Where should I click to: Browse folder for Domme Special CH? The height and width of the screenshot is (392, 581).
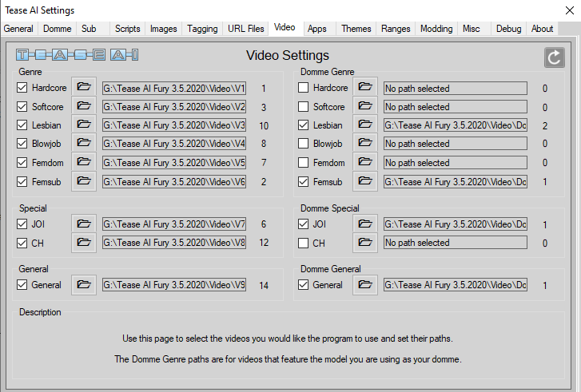365,243
